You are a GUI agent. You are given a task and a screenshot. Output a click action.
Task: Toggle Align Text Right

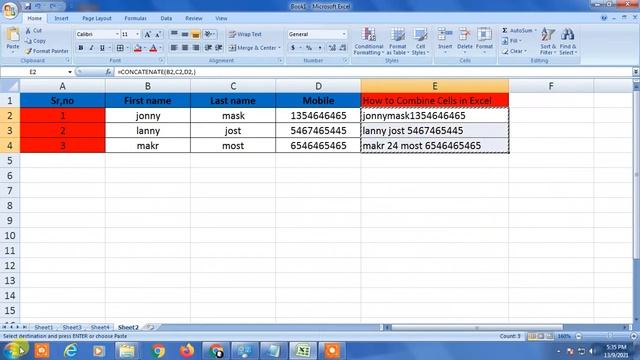pyautogui.click(x=196, y=48)
